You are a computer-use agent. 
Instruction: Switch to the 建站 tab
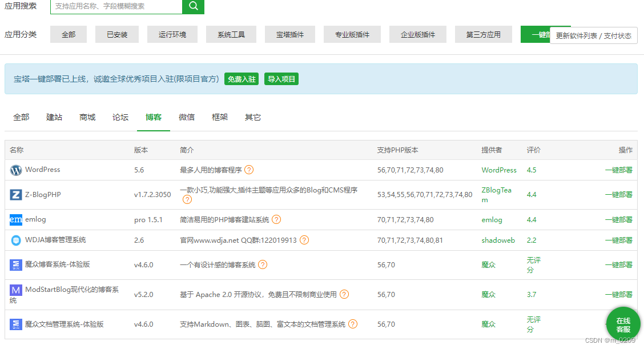[54, 118]
